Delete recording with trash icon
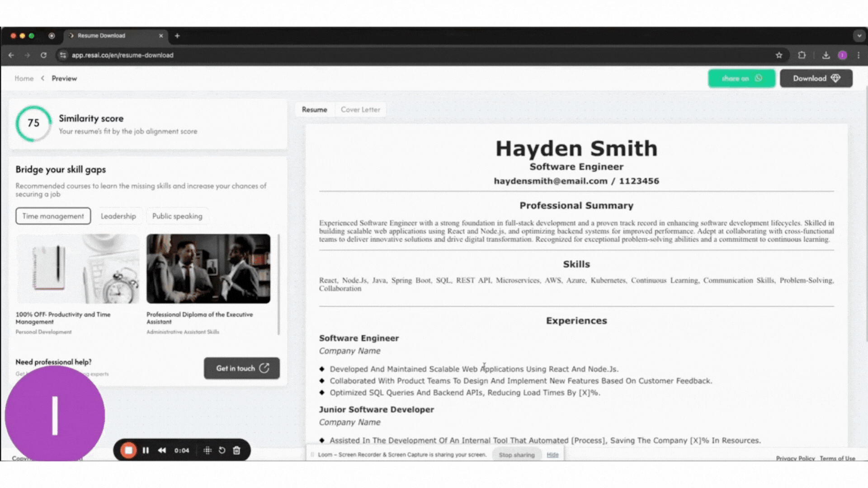Screen dimensions: 868x488 (236, 450)
